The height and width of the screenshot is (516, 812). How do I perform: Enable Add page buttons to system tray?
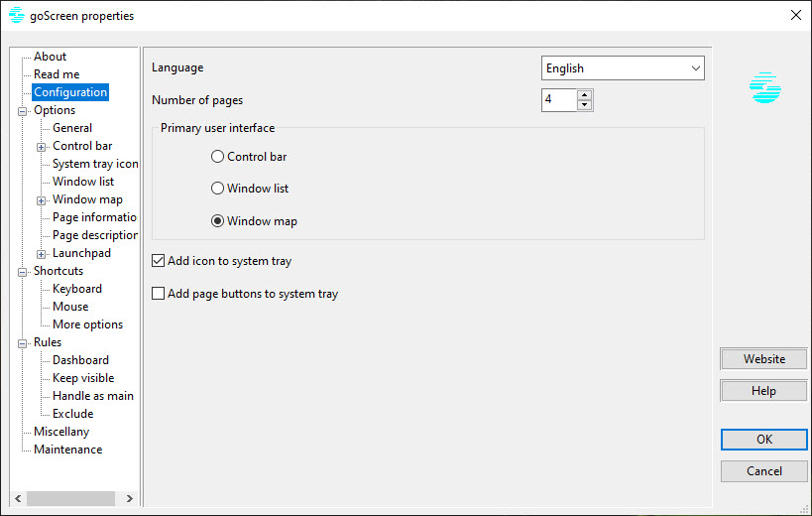[x=158, y=294]
